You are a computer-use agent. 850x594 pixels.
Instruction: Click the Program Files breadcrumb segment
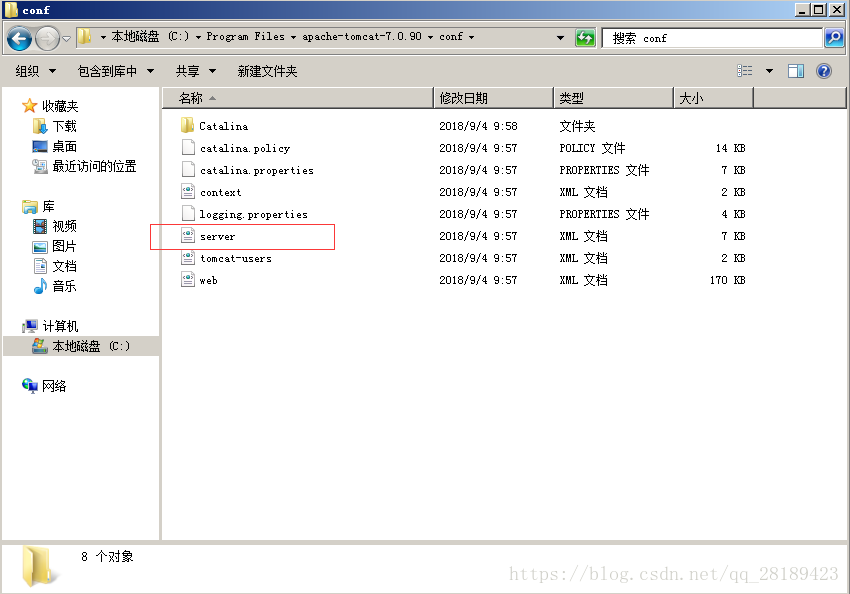(x=245, y=36)
